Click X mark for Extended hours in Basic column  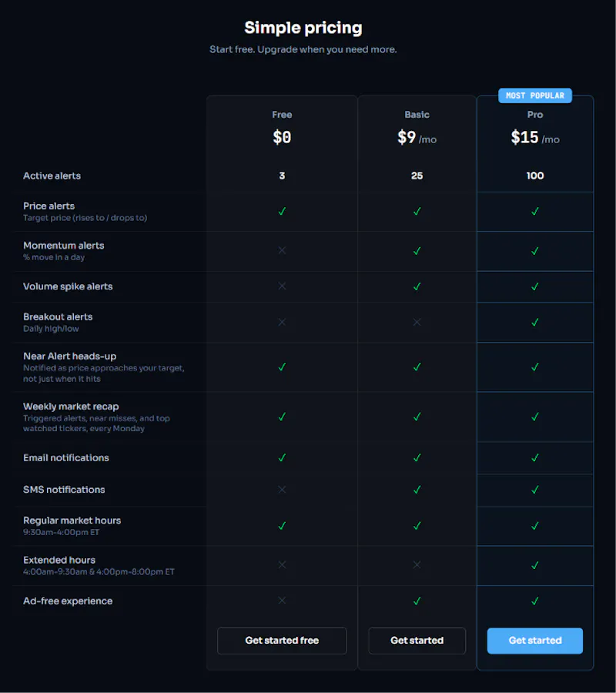[x=417, y=565]
